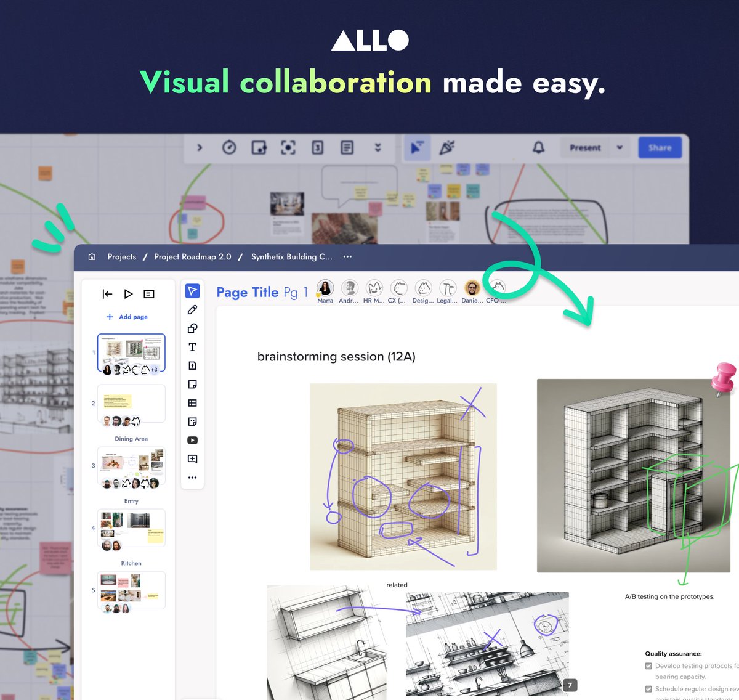
Task: Click the CFO collaborator avatar
Action: coord(496,288)
